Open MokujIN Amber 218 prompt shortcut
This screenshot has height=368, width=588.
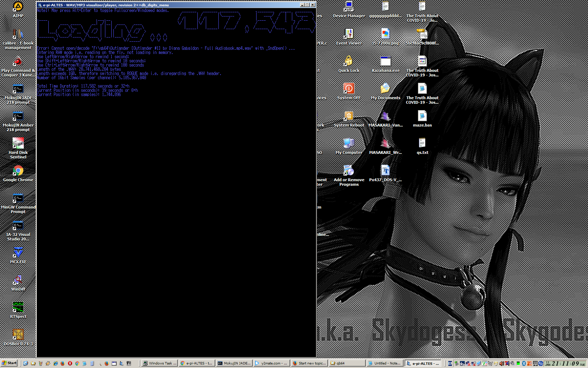coord(18,121)
